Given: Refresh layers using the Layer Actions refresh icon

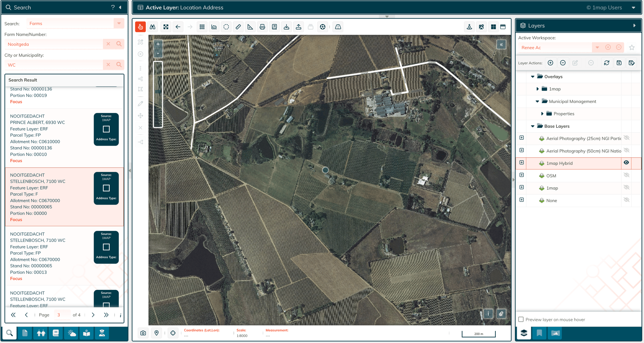Looking at the screenshot, I should tap(607, 63).
